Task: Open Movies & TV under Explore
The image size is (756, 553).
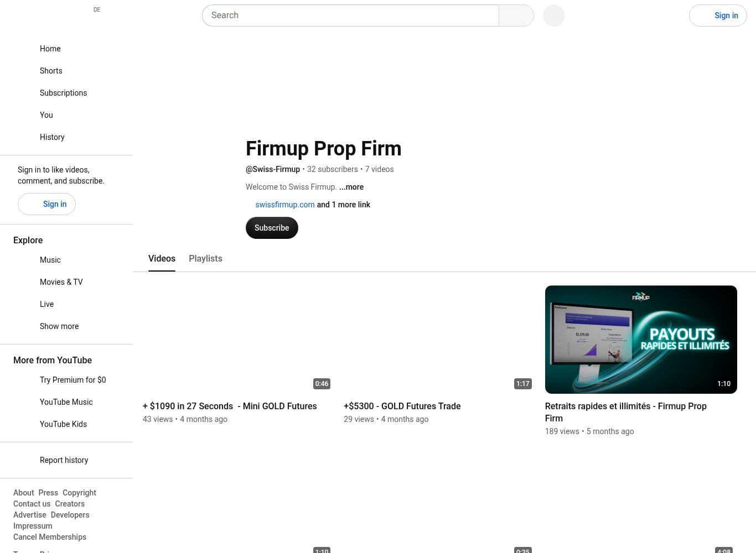Action: coord(66,282)
